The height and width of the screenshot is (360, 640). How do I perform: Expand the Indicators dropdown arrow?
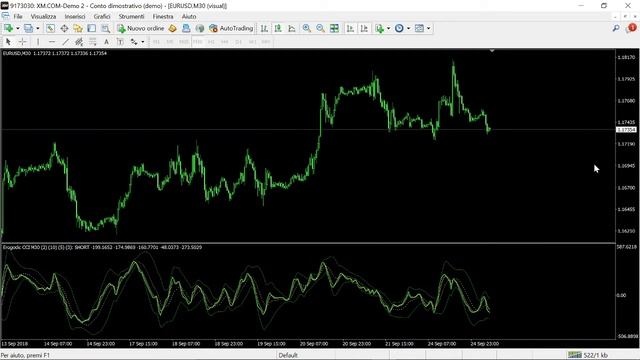[x=389, y=28]
